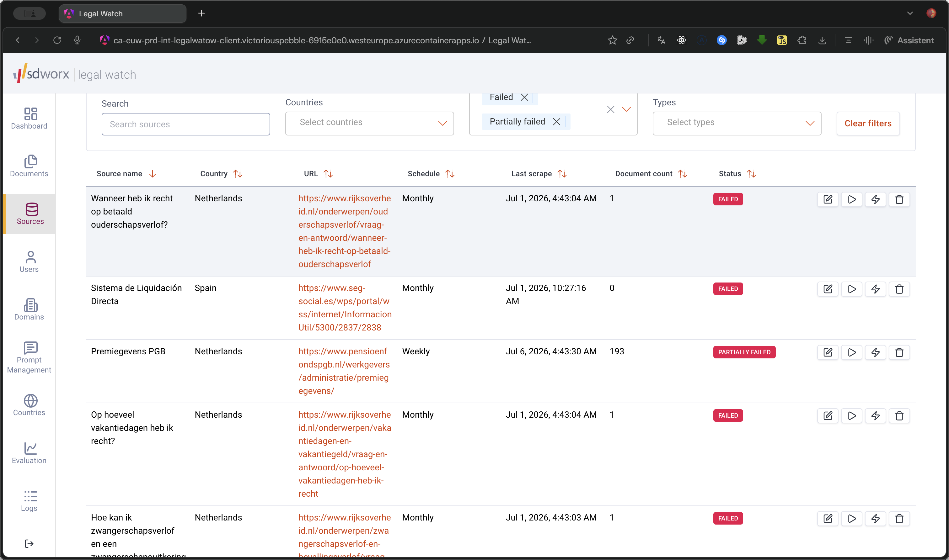Viewport: 949px width, 560px height.
Task: Expand the status filter dropdown chevron
Action: 626,109
